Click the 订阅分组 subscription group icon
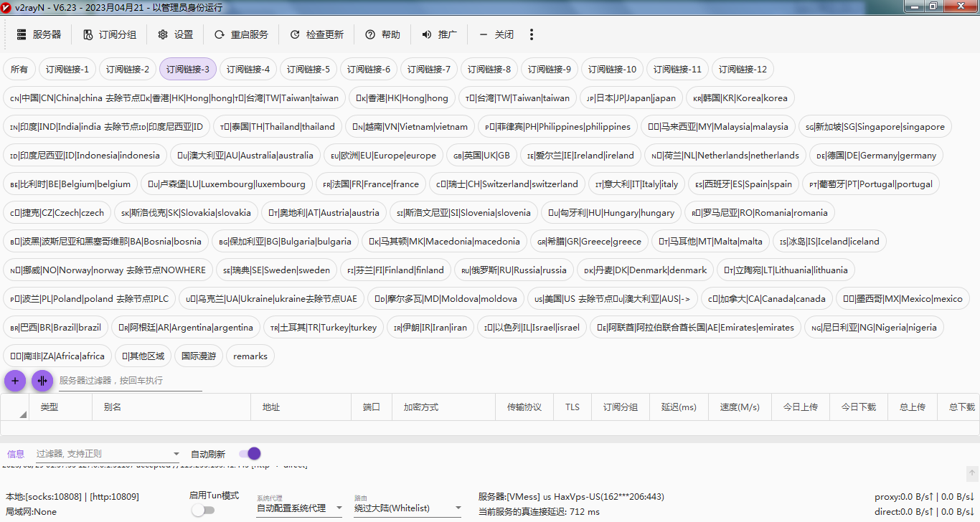980x522 pixels. (88, 34)
